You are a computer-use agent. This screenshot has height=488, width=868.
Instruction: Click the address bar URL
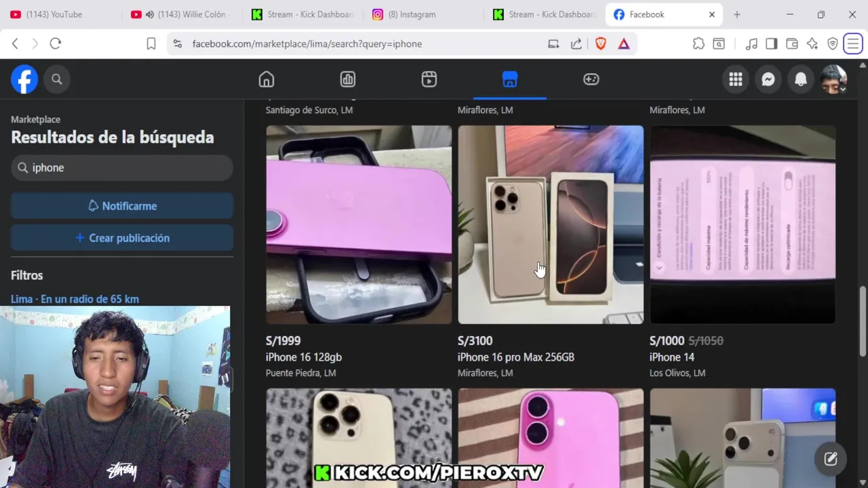(307, 43)
